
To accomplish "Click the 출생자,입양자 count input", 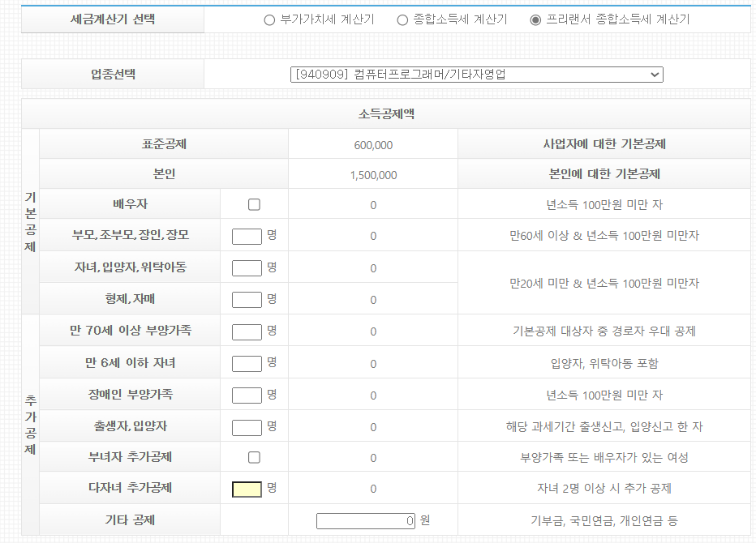I will (x=247, y=427).
